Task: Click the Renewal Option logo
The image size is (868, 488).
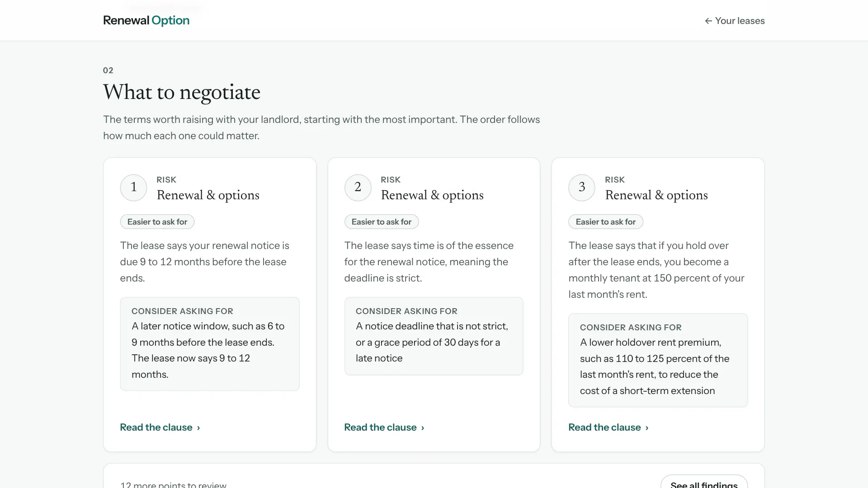Action: coord(146,20)
